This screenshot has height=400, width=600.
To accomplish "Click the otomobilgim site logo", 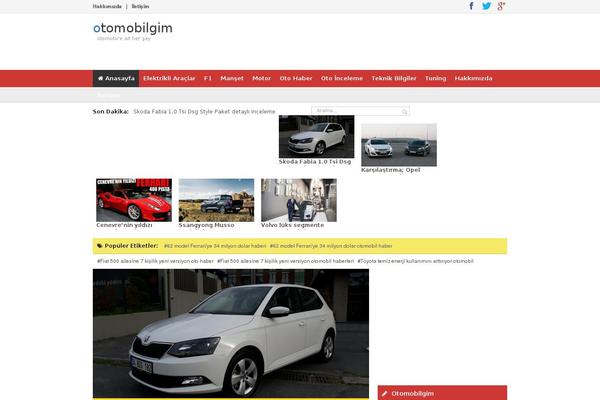I will pos(133,28).
